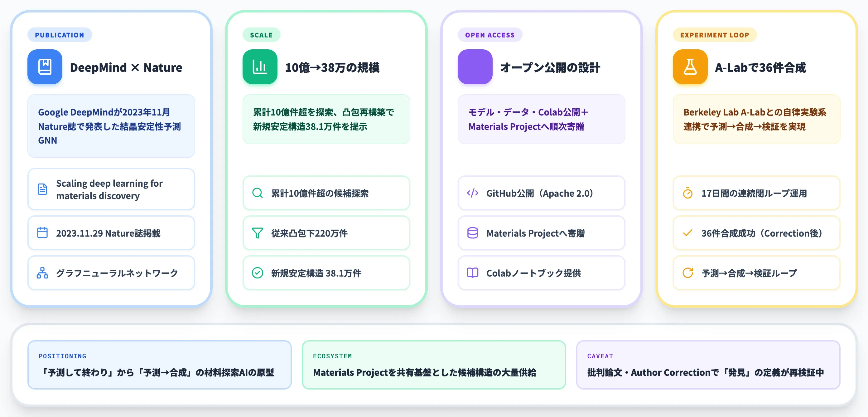Click the Google DeepMindが2023年11月 summary box
The image size is (868, 417).
pos(111,126)
